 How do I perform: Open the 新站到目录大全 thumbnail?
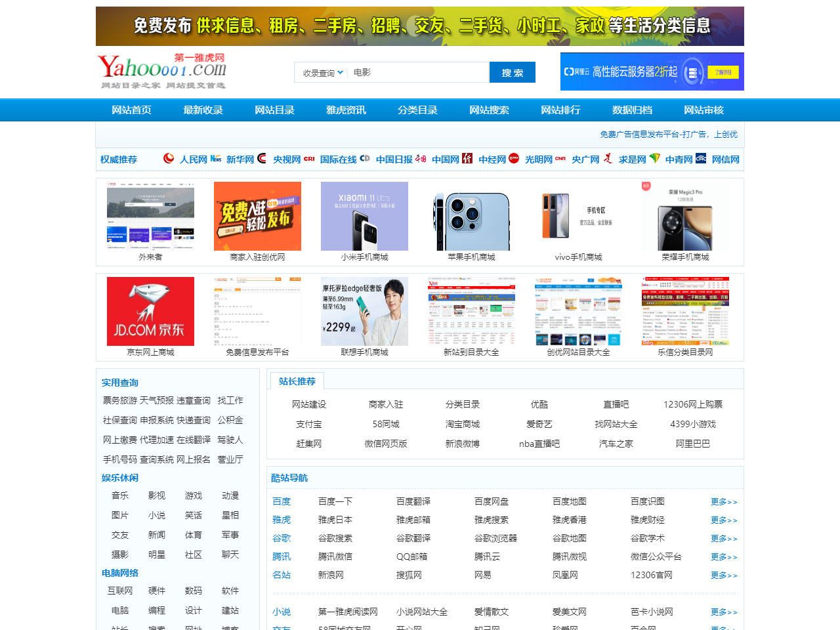(471, 312)
